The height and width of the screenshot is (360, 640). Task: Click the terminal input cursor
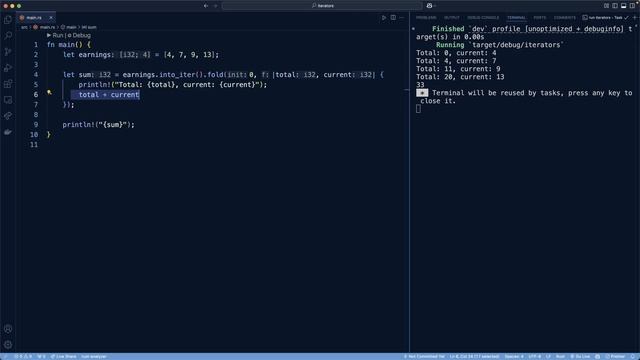(x=418, y=109)
